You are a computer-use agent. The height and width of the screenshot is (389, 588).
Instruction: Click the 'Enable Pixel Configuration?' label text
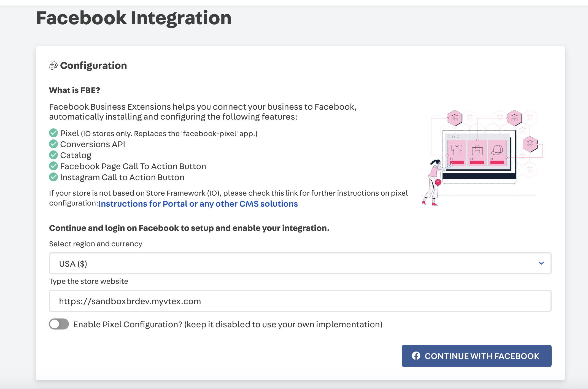click(228, 325)
